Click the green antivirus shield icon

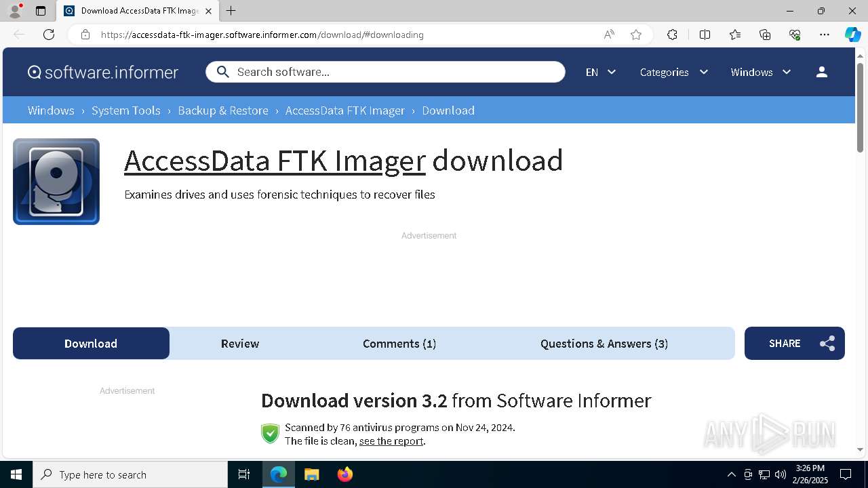click(271, 434)
